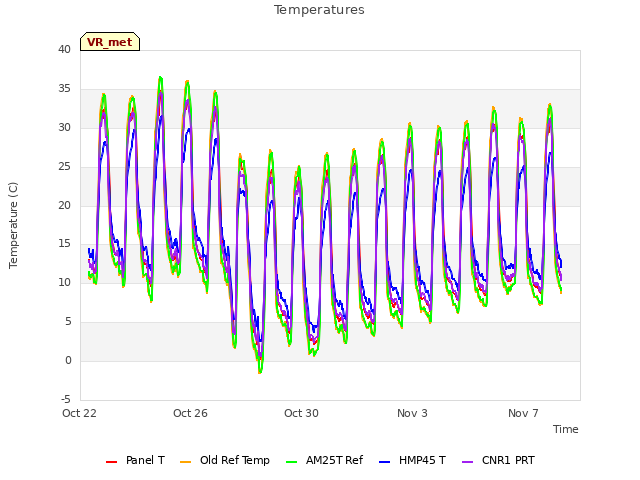The height and width of the screenshot is (480, 640).
Task: Click the green AM25T Ref legend swatch
Action: tap(292, 462)
